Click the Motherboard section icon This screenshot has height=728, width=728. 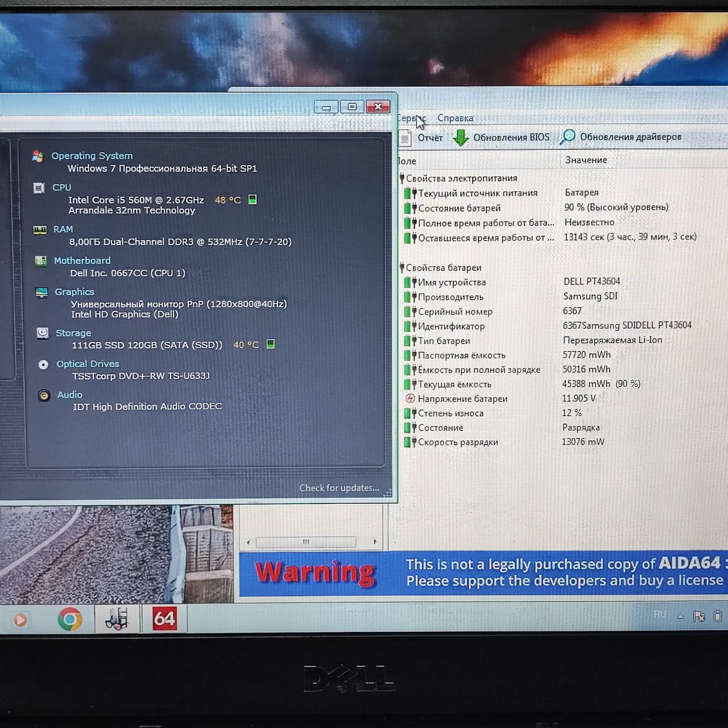tap(40, 261)
